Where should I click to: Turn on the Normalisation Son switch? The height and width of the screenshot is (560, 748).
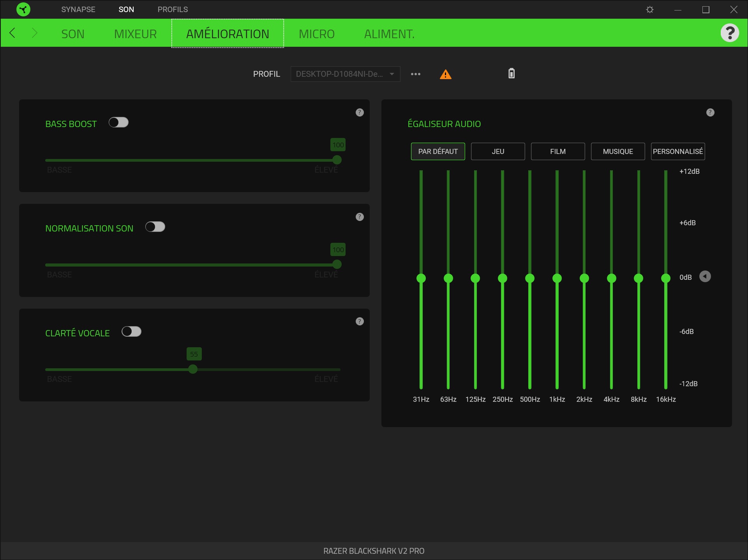155,227
